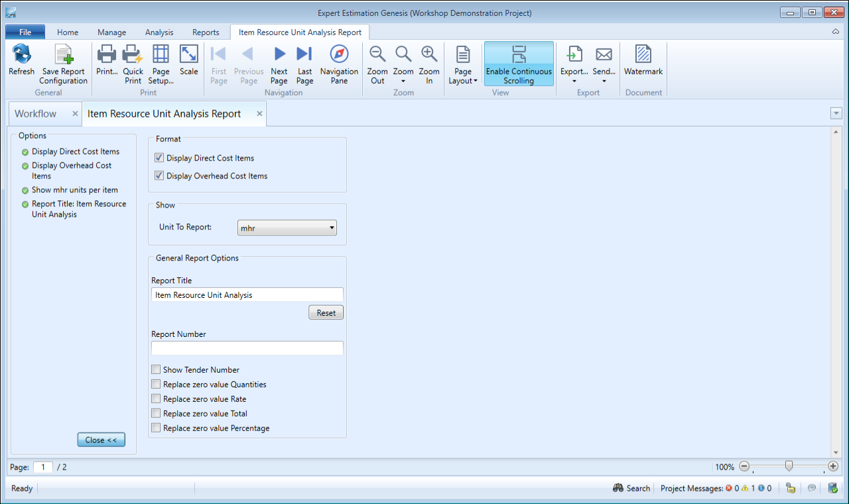Uncheck Display Direct Cost Items checkbox
The height and width of the screenshot is (504, 849).
point(159,158)
